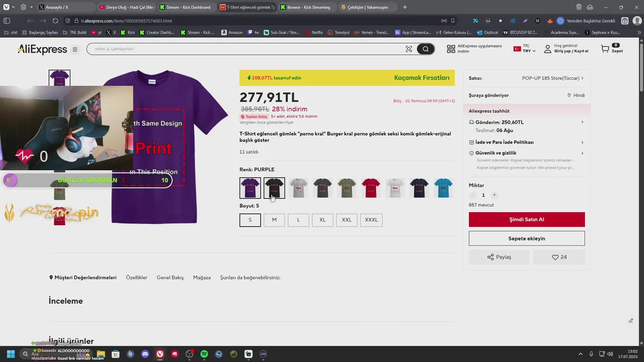Screen dimensions: 644x362
Task: Decrease quantity with minus button
Action: click(x=472, y=195)
